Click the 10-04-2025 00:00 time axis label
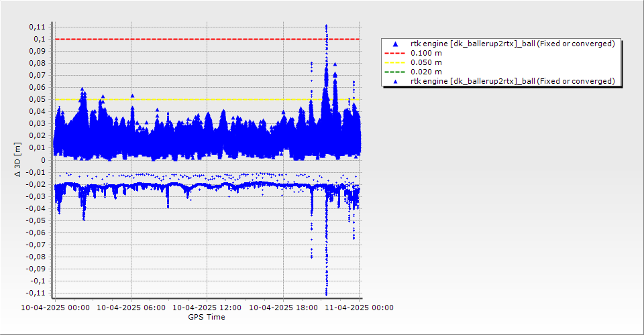This screenshot has width=644, height=335. coord(55,308)
